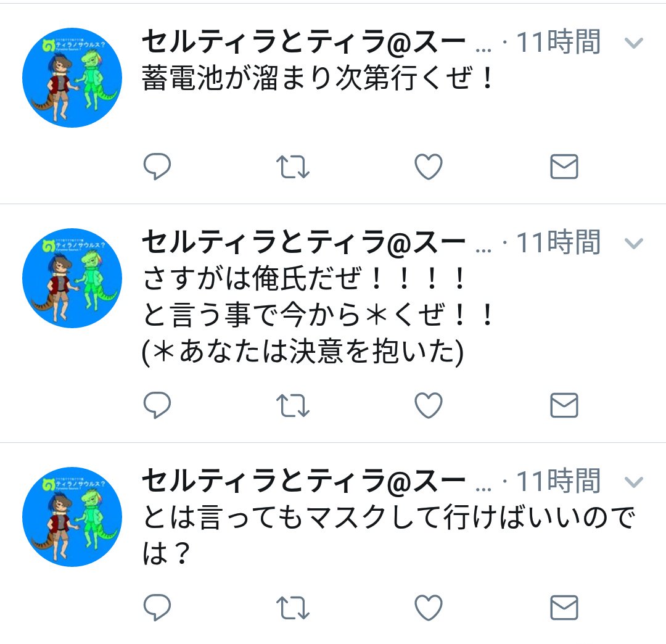Open profile picture of first tweet

[72, 78]
